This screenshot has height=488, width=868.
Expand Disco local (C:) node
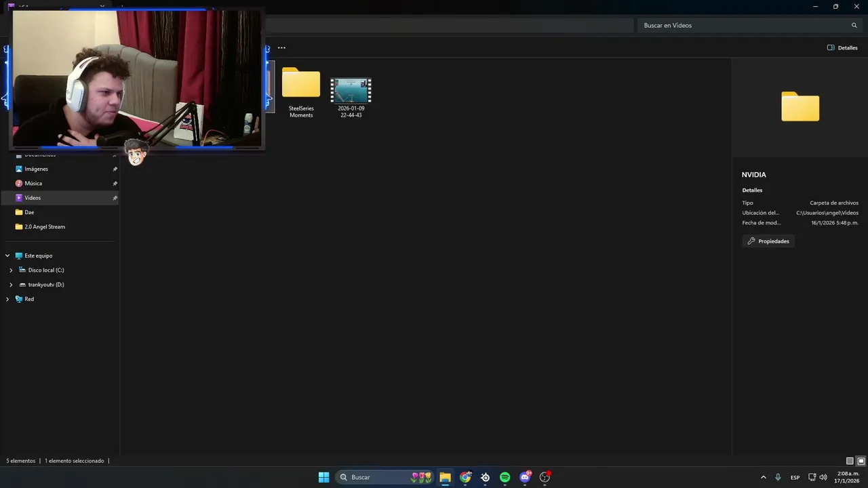tap(11, 270)
